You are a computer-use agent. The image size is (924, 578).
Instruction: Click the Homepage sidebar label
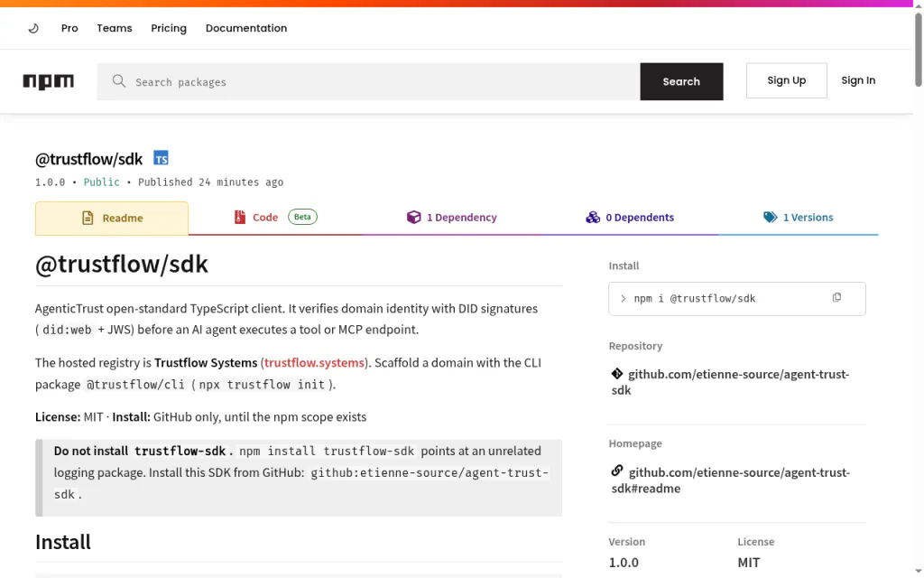[x=635, y=443]
